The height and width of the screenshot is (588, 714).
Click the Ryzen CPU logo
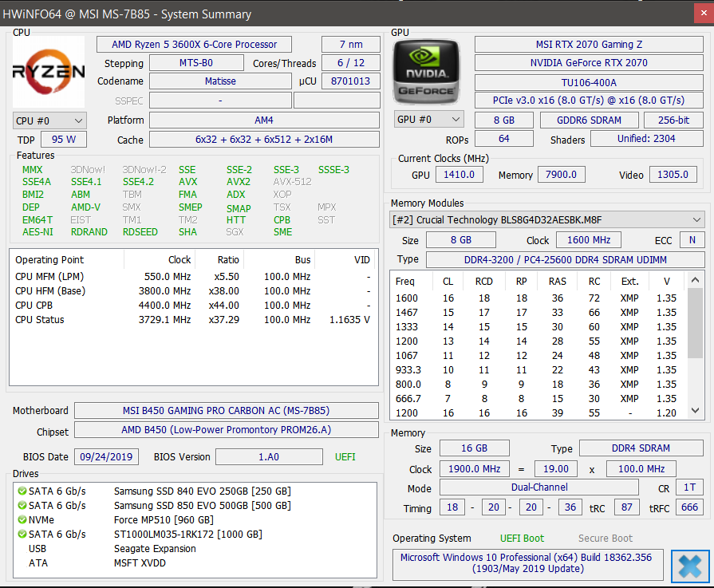pyautogui.click(x=49, y=72)
